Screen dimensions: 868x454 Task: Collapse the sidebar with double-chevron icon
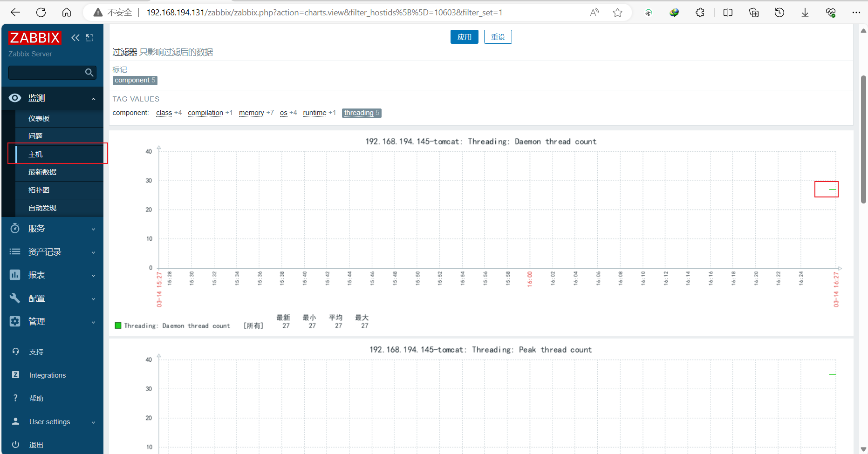pos(75,38)
